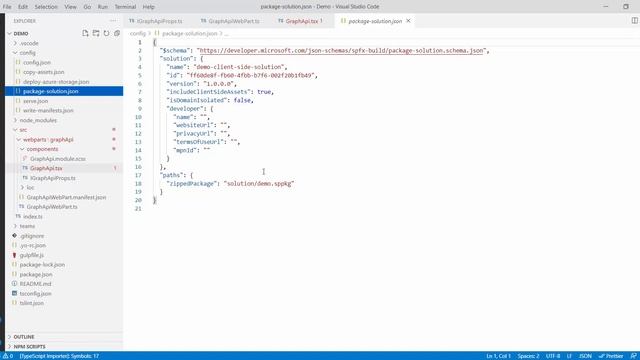Click Ln 1, Col 1 status item
Image resolution: width=640 pixels, height=360 pixels.
point(498,356)
